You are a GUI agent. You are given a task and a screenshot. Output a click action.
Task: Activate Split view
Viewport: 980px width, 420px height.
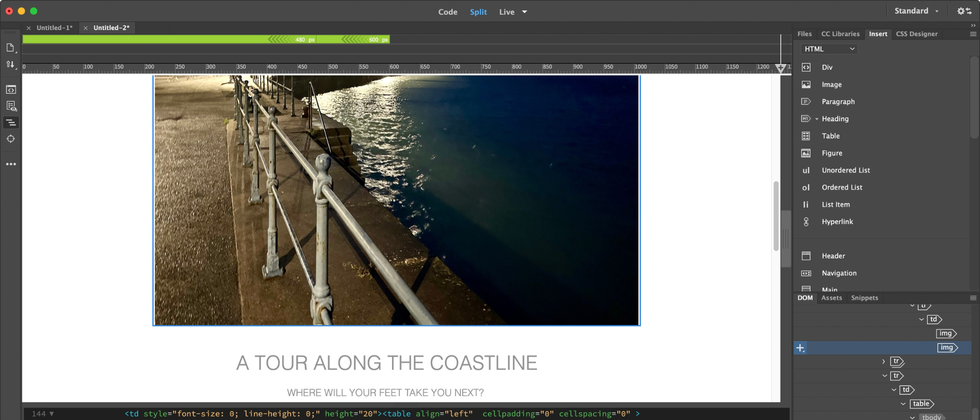tap(478, 12)
